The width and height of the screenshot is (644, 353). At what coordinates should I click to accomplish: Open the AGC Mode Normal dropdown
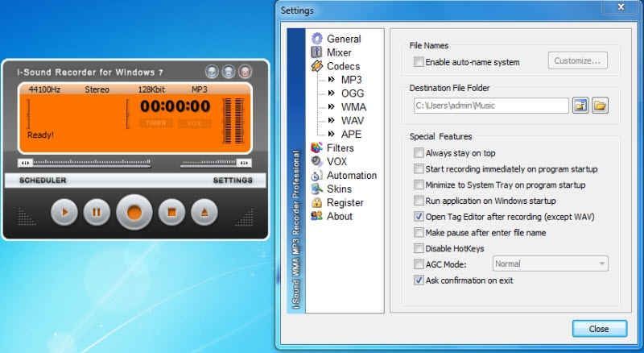pyautogui.click(x=550, y=264)
